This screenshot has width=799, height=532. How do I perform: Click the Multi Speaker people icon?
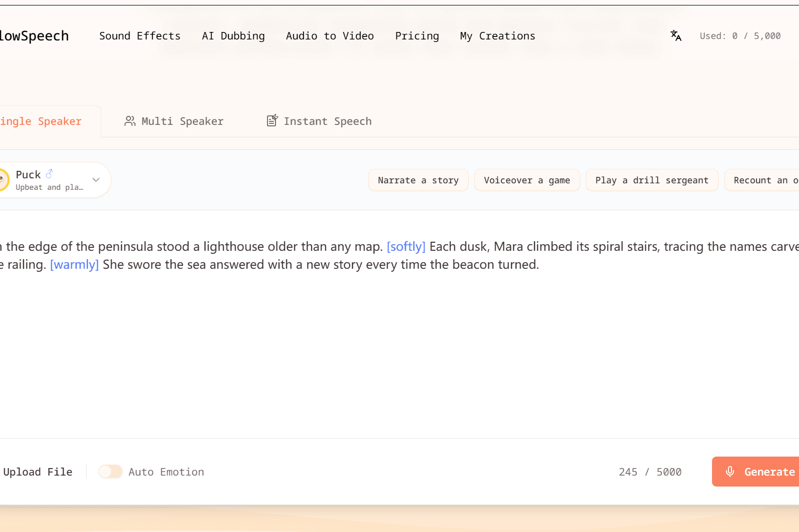(130, 121)
